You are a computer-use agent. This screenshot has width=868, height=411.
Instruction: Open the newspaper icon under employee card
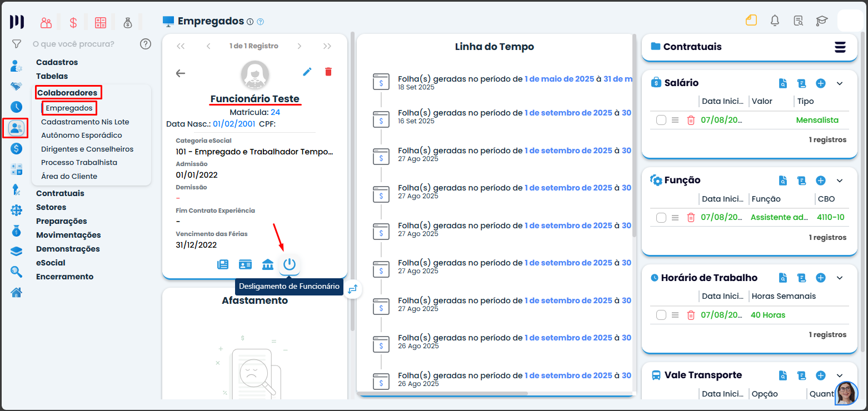(223, 264)
